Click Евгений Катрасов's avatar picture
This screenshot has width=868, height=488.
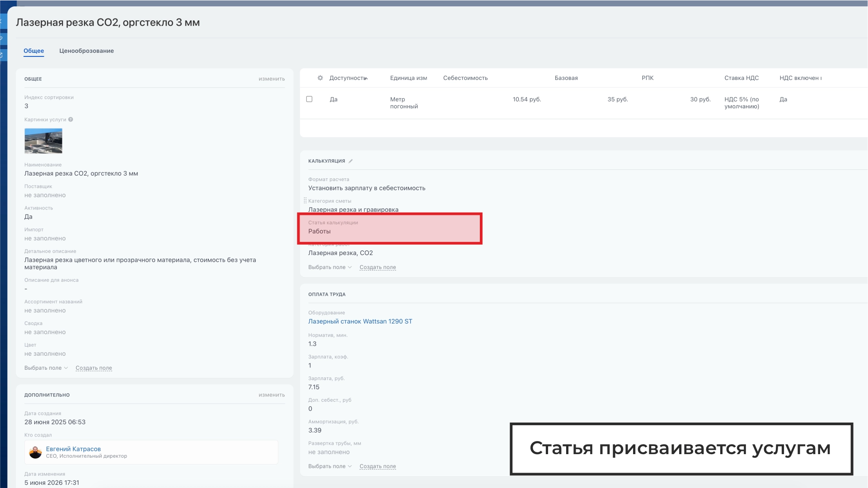[35, 452]
